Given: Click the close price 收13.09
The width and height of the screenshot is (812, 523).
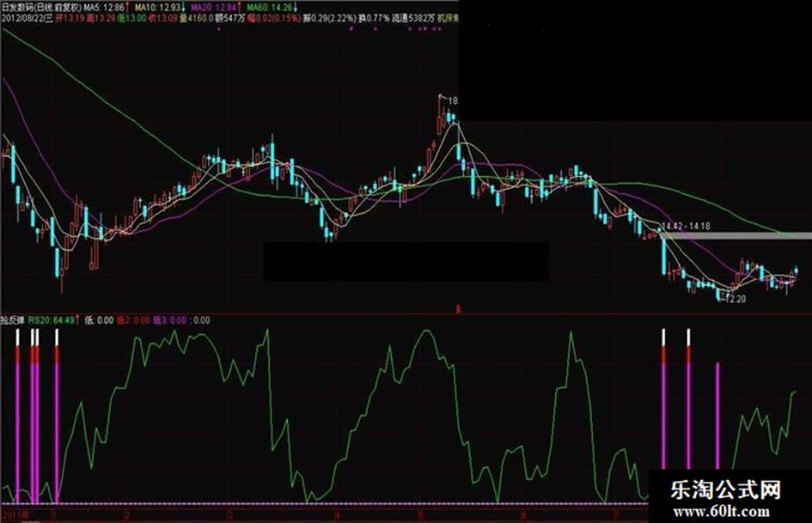Looking at the screenshot, I should (163, 19).
